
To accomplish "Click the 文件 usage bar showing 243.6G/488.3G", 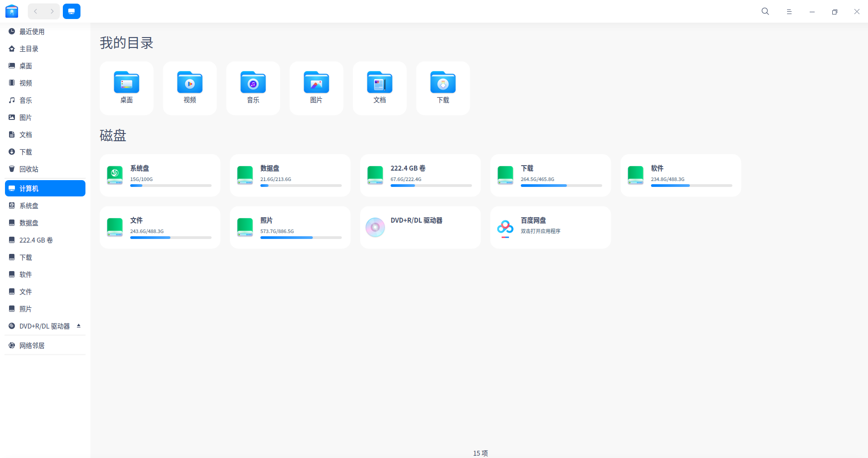I will (x=171, y=238).
